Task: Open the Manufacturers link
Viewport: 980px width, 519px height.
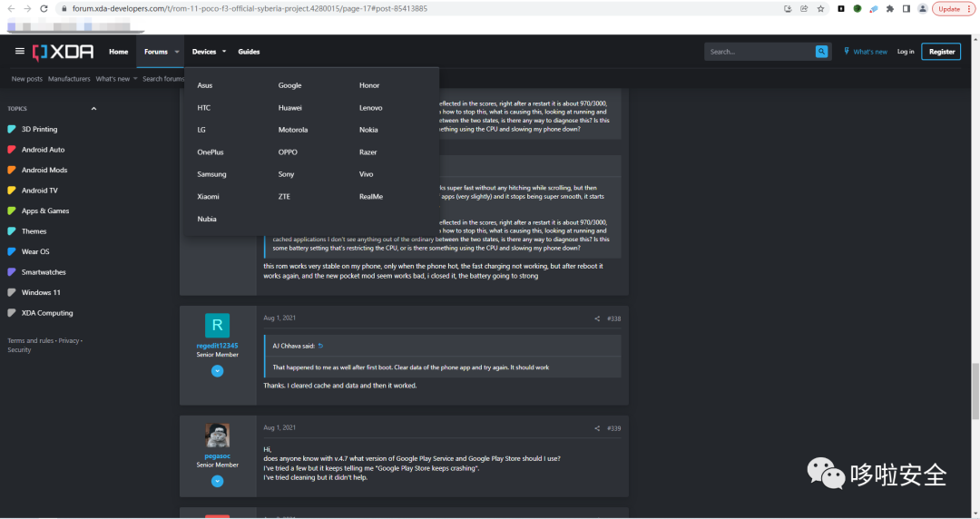Action: (69, 79)
